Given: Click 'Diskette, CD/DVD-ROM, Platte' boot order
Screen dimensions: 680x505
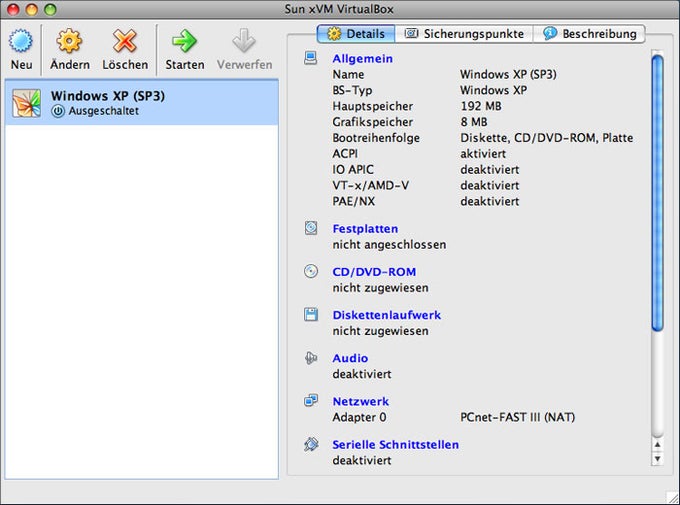Looking at the screenshot, I should coord(546,138).
